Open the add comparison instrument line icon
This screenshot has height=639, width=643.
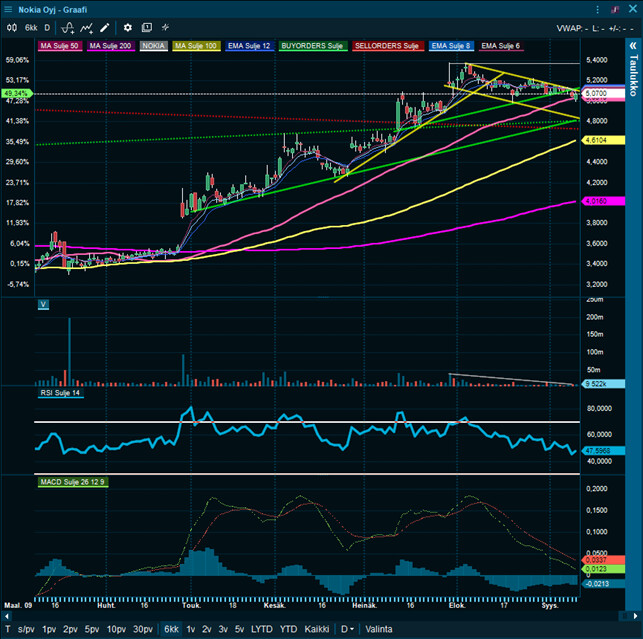point(87,27)
